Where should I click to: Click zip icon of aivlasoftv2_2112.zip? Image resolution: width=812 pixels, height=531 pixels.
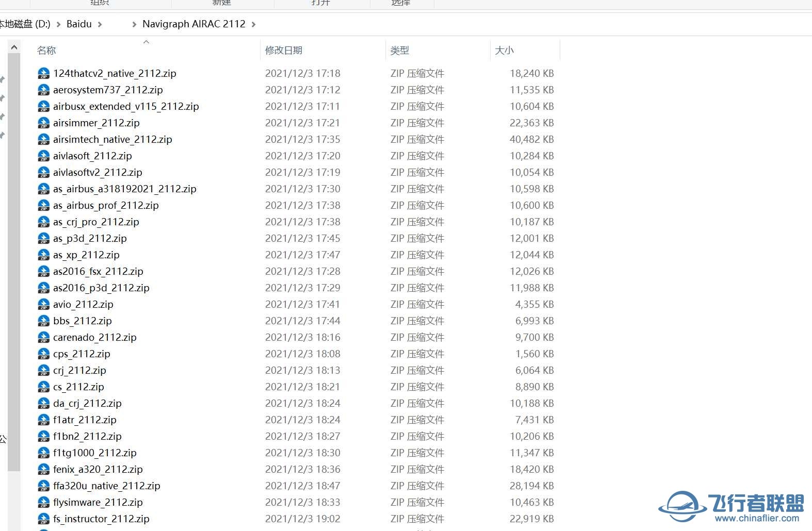coord(44,172)
